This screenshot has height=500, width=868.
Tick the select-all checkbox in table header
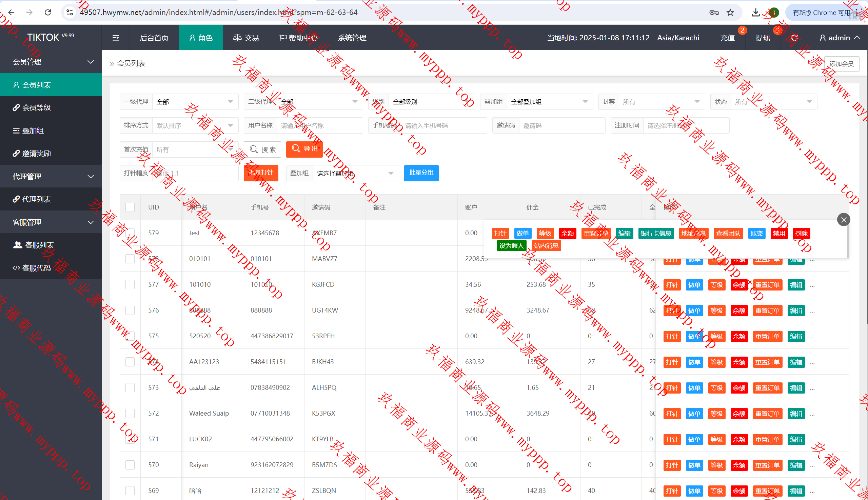(x=130, y=207)
